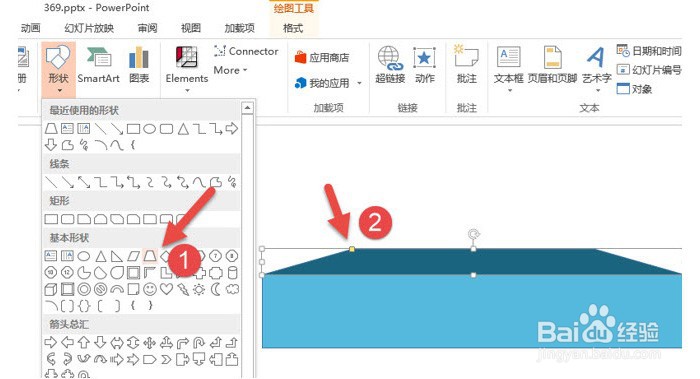Viewport: 700px width, 379px height.
Task: Select the donut ring shape
Action: [x=84, y=289]
